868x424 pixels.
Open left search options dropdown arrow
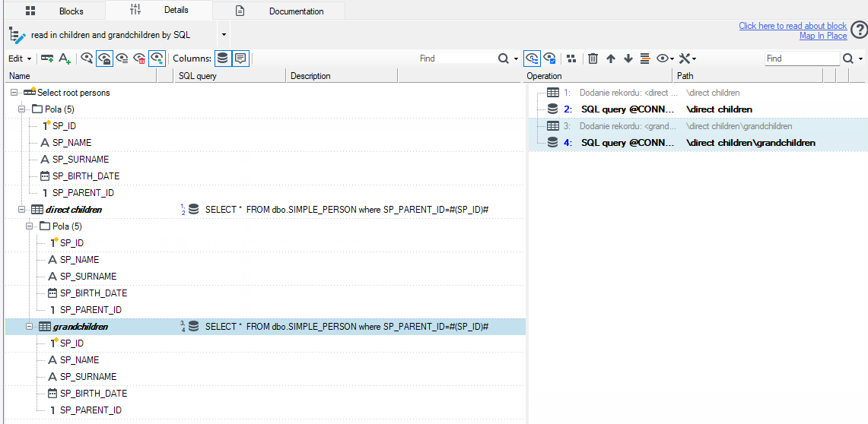[x=516, y=59]
